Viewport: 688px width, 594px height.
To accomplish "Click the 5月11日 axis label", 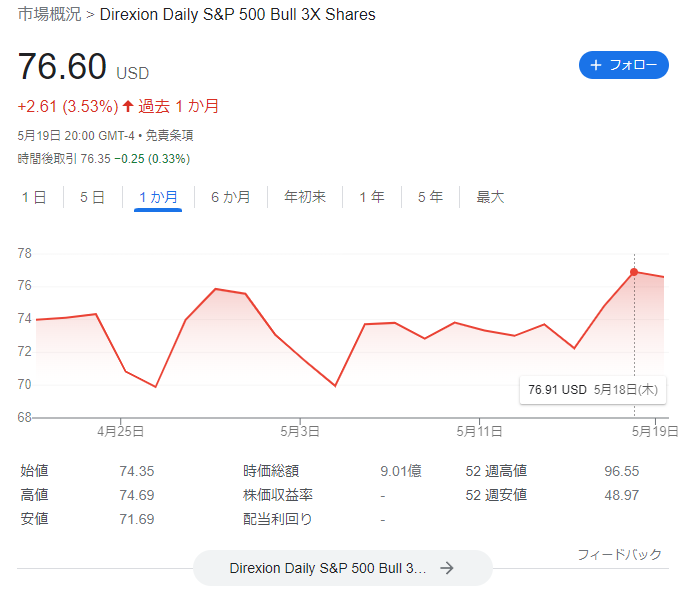I will (x=479, y=431).
